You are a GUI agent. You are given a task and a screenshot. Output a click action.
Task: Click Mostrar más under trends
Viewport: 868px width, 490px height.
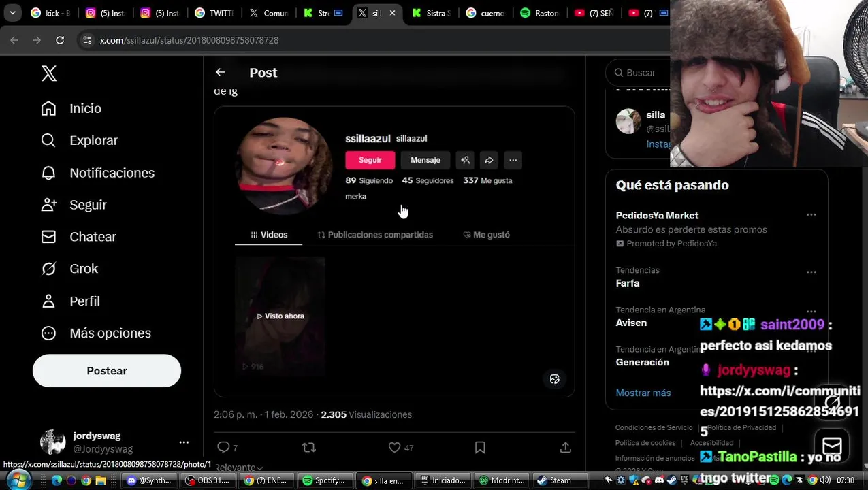(x=643, y=393)
